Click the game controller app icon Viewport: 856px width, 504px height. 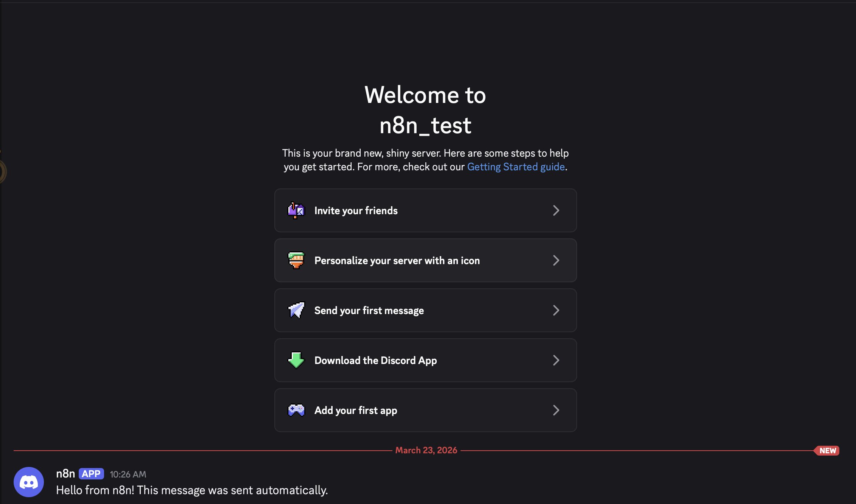[x=296, y=410]
